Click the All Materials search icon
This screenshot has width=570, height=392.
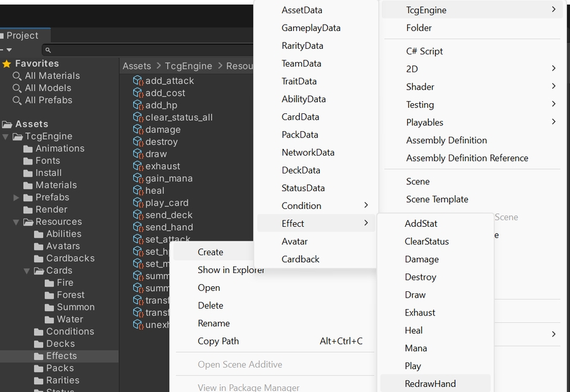(17, 76)
